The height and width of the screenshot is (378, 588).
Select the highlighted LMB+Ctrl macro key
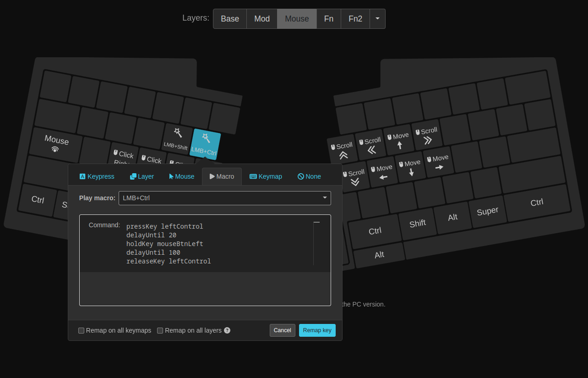point(205,144)
